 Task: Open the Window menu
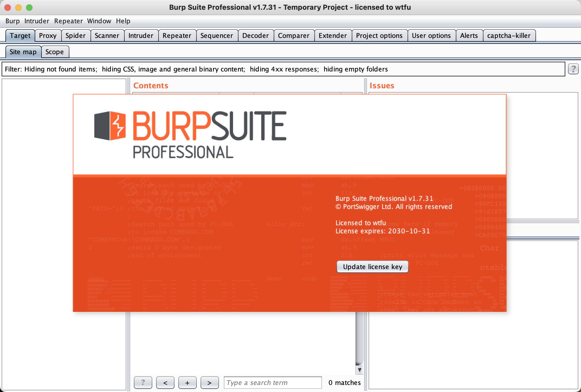point(99,21)
